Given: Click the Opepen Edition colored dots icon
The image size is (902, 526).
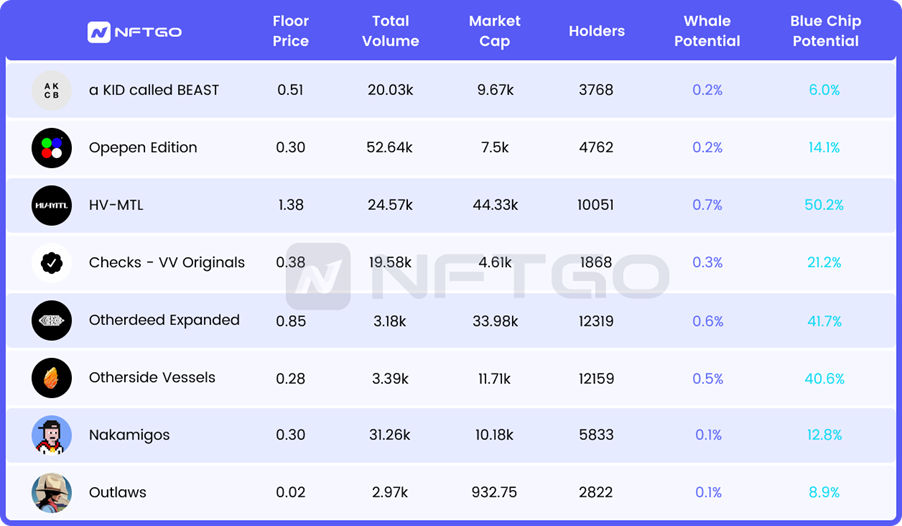Looking at the screenshot, I should click(x=52, y=148).
